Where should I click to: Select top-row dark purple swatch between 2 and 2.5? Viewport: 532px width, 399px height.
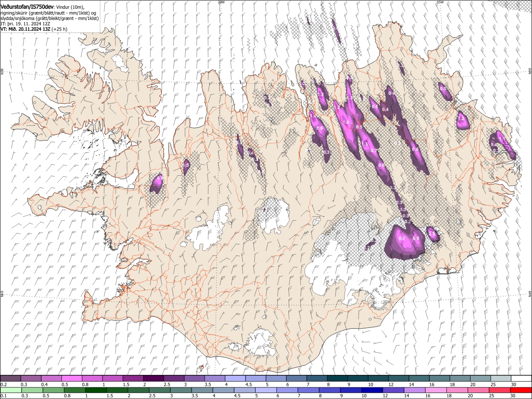tap(153, 379)
